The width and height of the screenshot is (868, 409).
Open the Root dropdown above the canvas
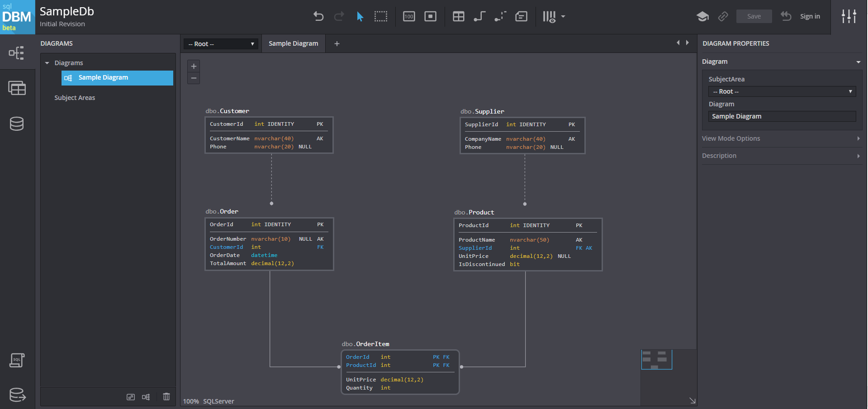221,44
